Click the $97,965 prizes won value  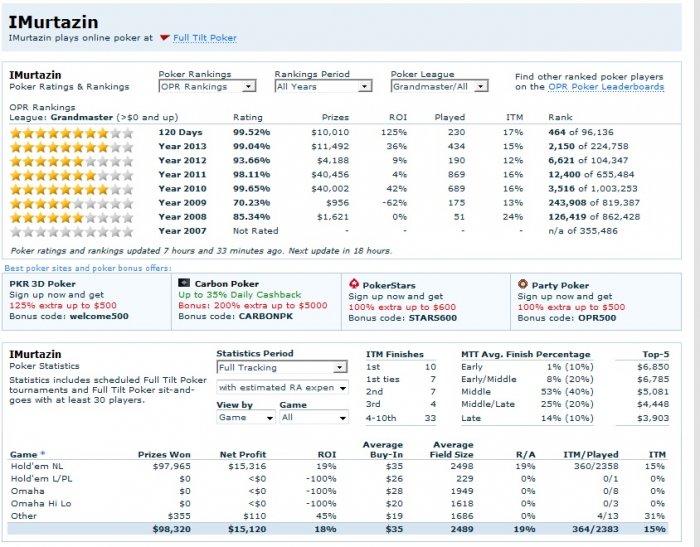pos(171,466)
